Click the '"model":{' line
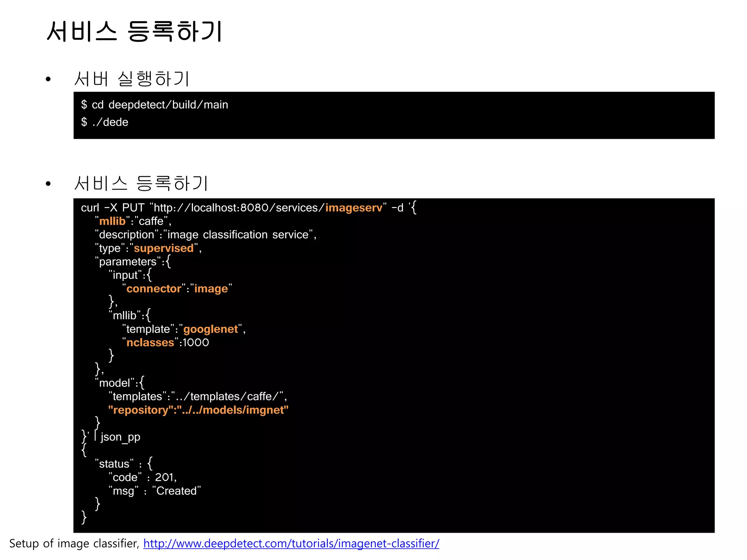The image size is (747, 560). click(120, 383)
